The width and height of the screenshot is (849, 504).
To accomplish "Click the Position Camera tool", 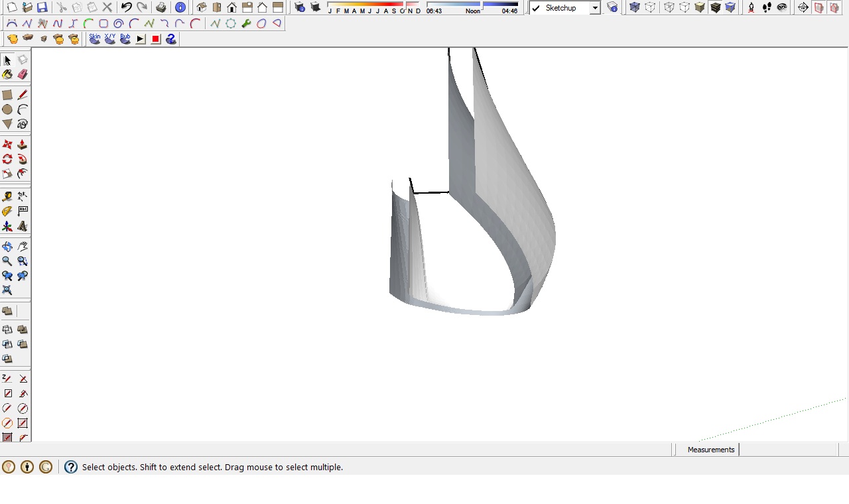I will [751, 8].
